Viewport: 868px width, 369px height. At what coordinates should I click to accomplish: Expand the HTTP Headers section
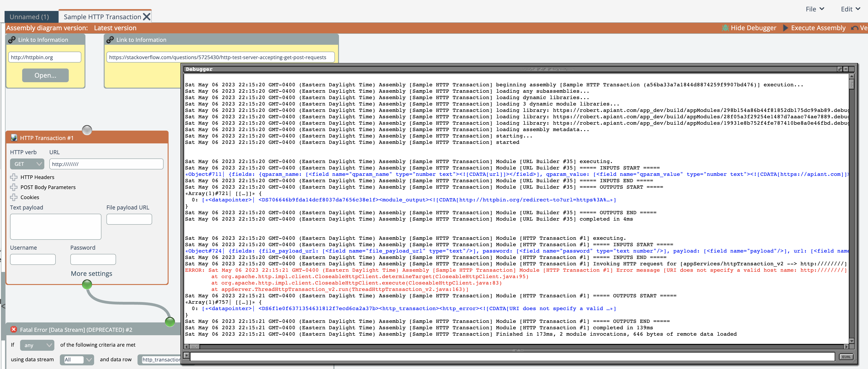(14, 177)
